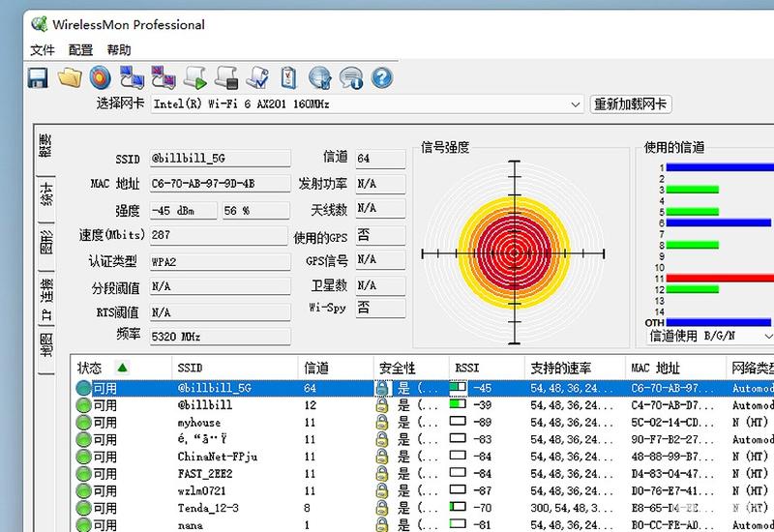Click the document checkmark toolbar icon

click(257, 77)
